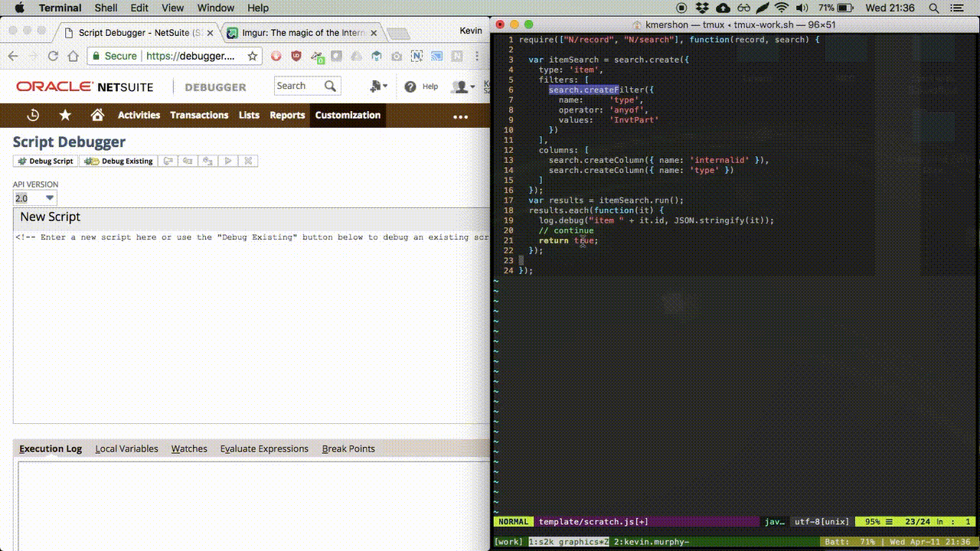Switch to the Local Variables tab
This screenshot has height=551, width=980.
tap(126, 448)
